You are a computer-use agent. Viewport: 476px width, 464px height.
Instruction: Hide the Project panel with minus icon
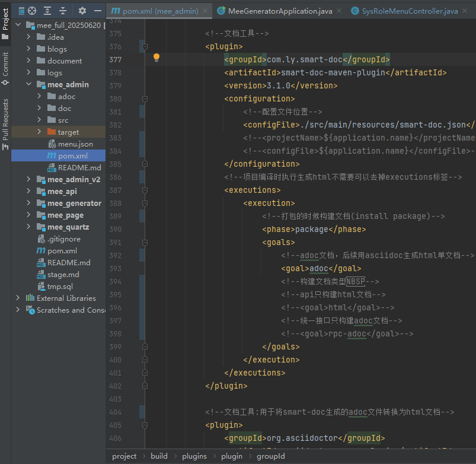tap(98, 11)
